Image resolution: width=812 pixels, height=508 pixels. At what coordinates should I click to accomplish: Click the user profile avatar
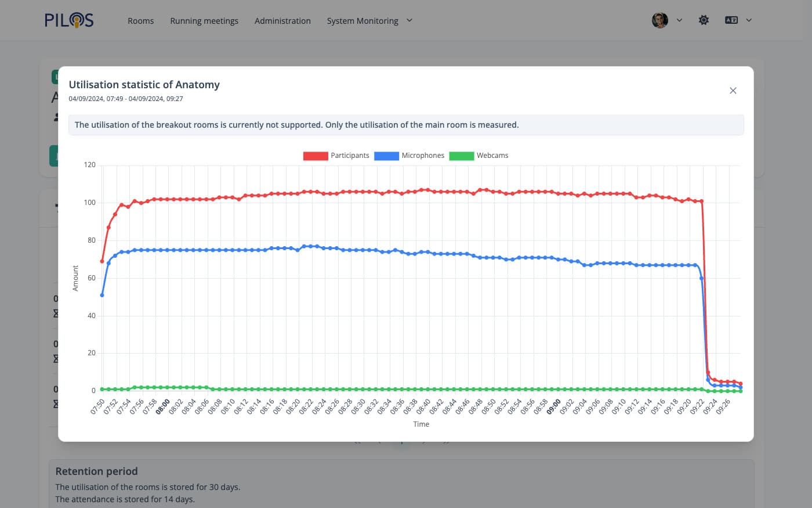point(659,20)
